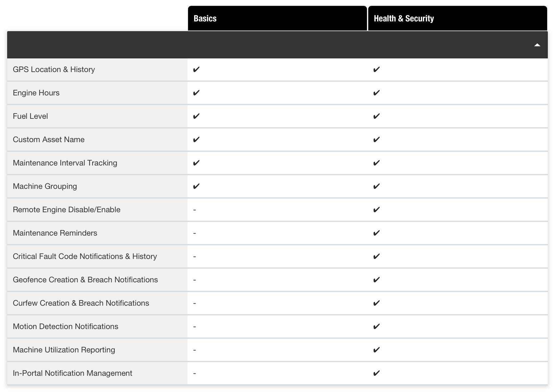Screen dimensions: 554x392
Task: Collapse the feature table using the arrow
Action: pyautogui.click(x=537, y=45)
